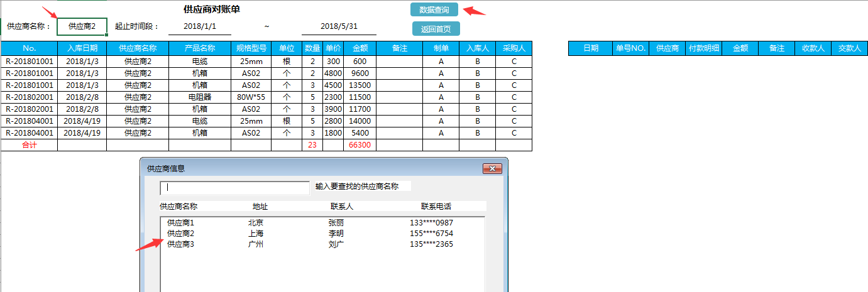Image resolution: width=868 pixels, height=292 pixels.
Task: Select the amount cell 9600
Action: 360,73
